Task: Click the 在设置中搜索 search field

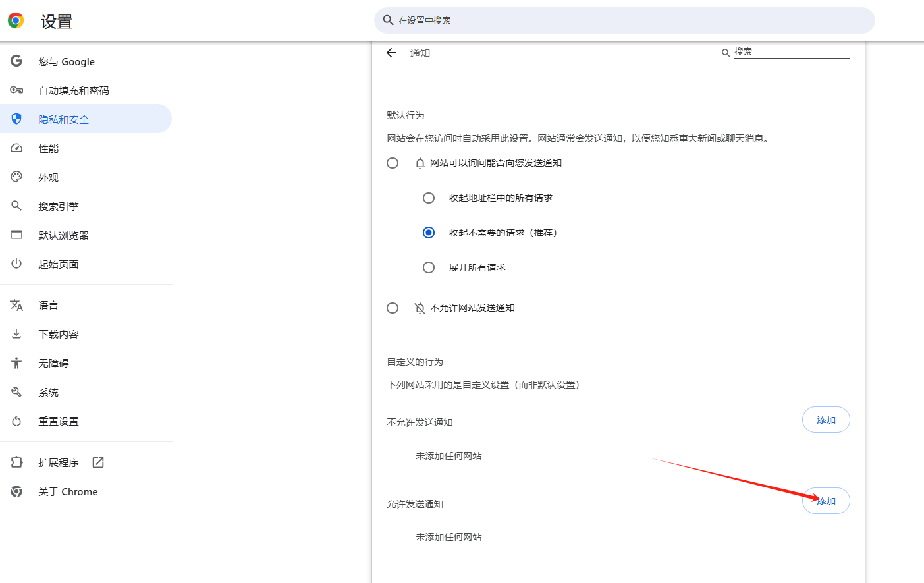Action: (x=624, y=20)
